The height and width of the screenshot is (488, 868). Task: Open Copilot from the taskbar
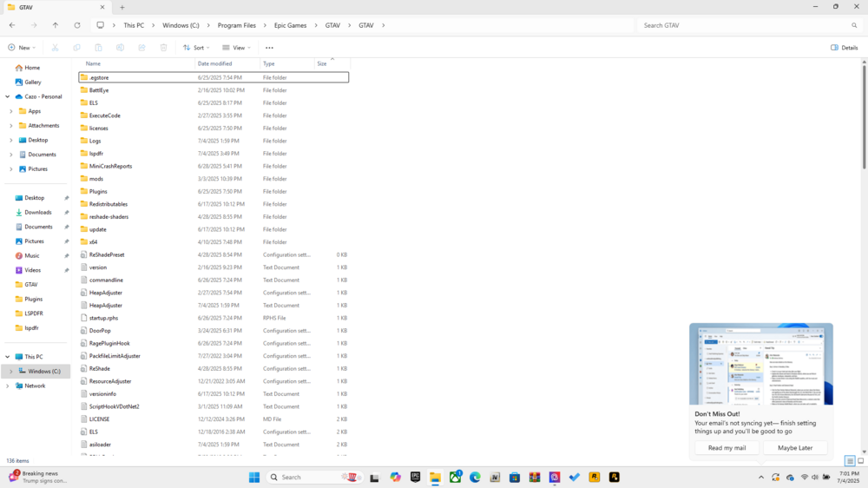(x=395, y=477)
